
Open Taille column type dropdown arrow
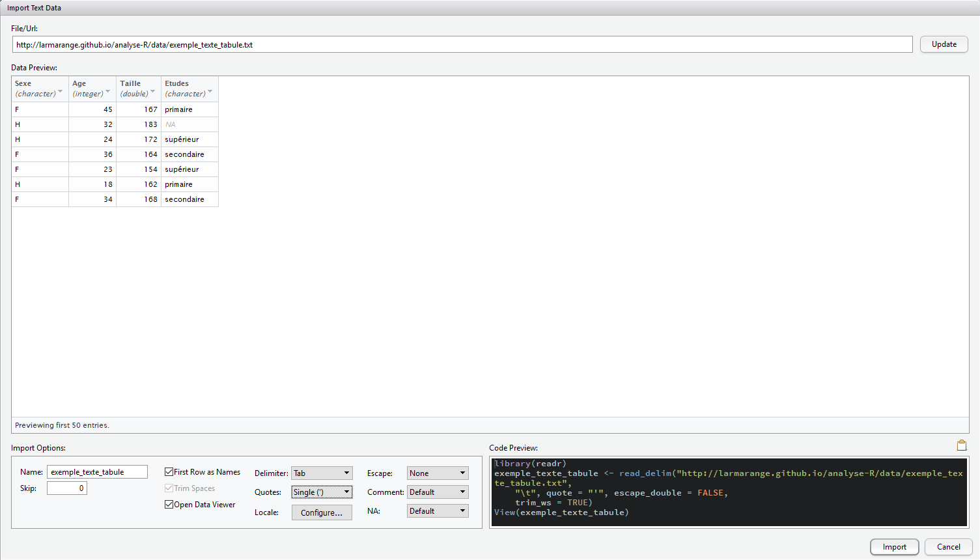coord(153,92)
